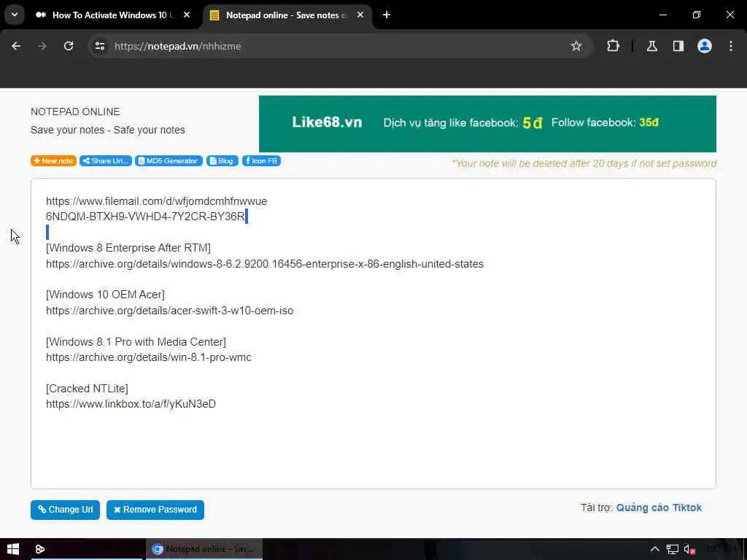This screenshot has width=747, height=560.
Task: Close the Notepad online tab
Action: coord(360,15)
